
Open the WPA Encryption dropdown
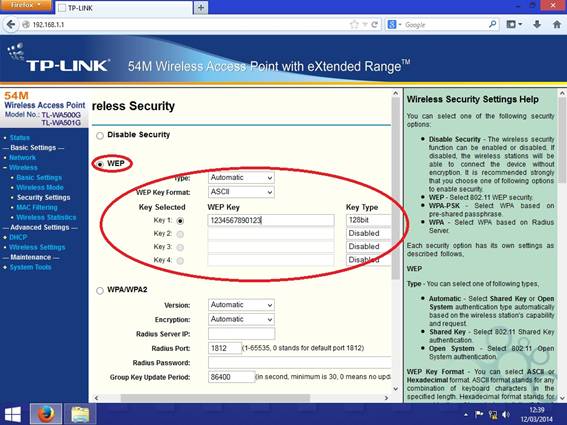coord(241,319)
